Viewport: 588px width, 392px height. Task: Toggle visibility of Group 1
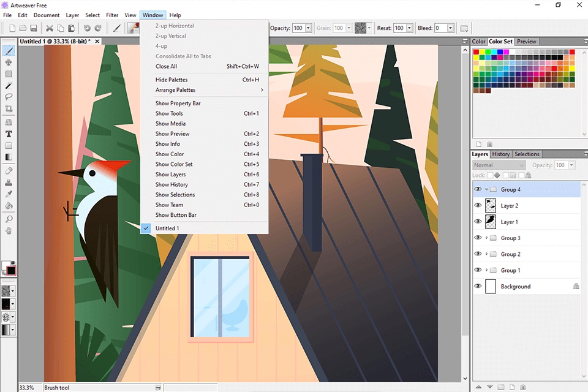[478, 270]
